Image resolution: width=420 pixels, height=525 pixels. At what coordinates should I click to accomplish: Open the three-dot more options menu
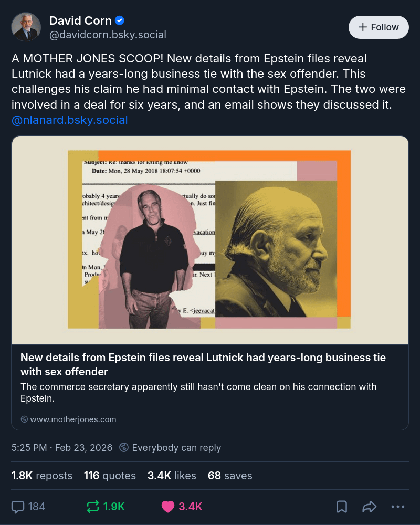click(398, 507)
